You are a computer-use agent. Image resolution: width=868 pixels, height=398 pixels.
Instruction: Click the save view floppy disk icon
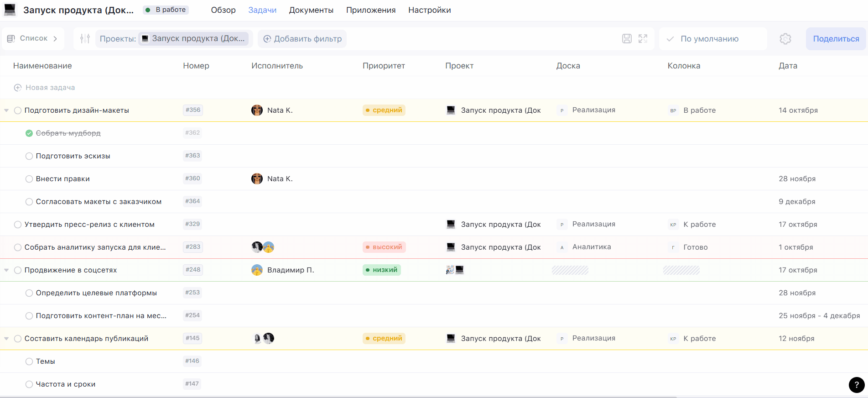click(627, 39)
